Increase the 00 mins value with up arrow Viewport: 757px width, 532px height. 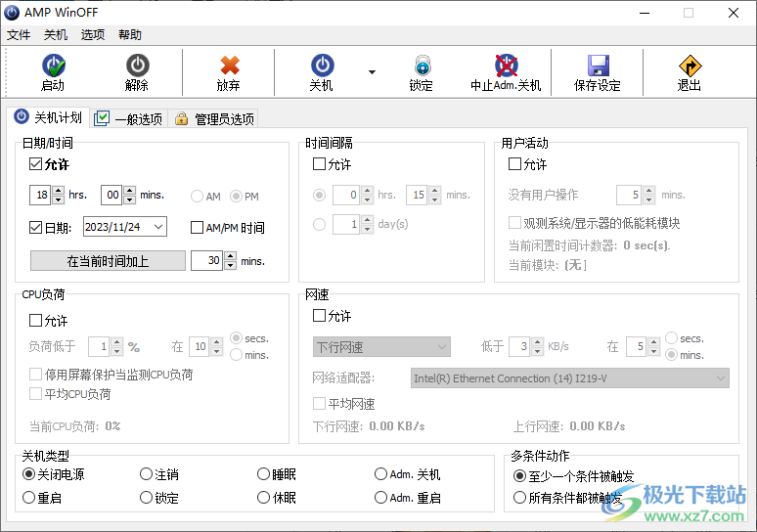click(129, 190)
